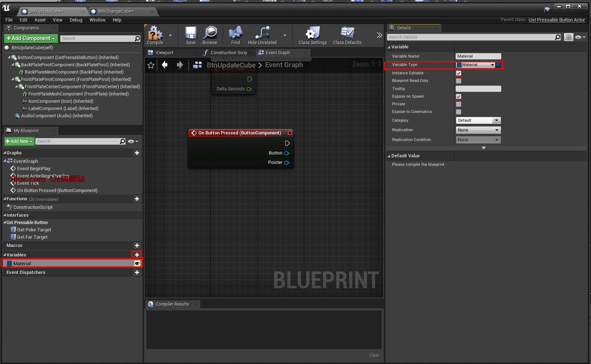Open the Replication None dropdown
591x364 pixels.
478,130
